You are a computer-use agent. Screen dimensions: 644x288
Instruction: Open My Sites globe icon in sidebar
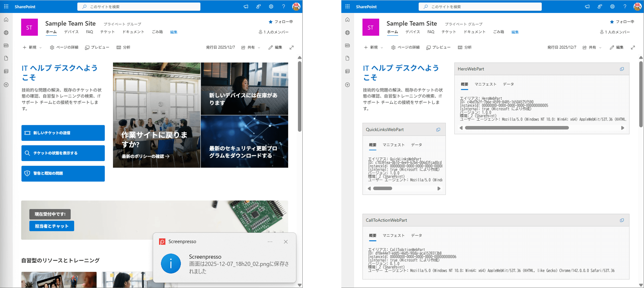click(x=6, y=32)
